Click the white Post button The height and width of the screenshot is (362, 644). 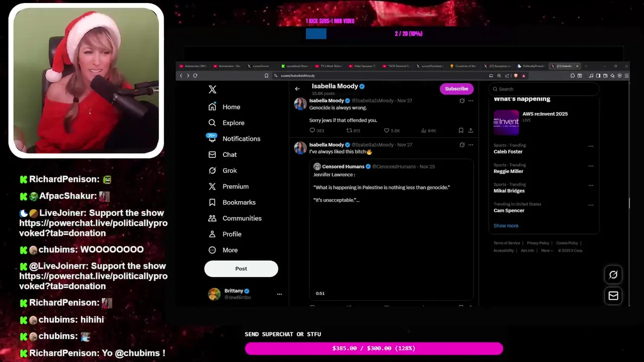pos(241,268)
